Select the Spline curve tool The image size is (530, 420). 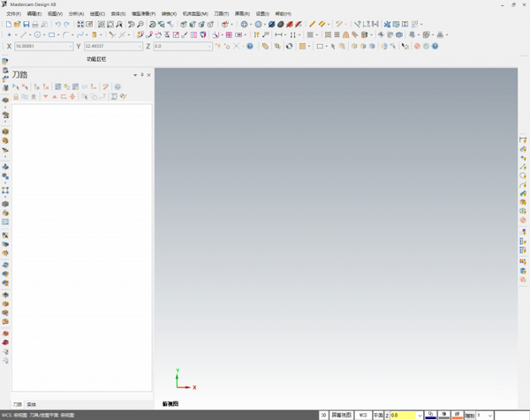(x=80, y=34)
